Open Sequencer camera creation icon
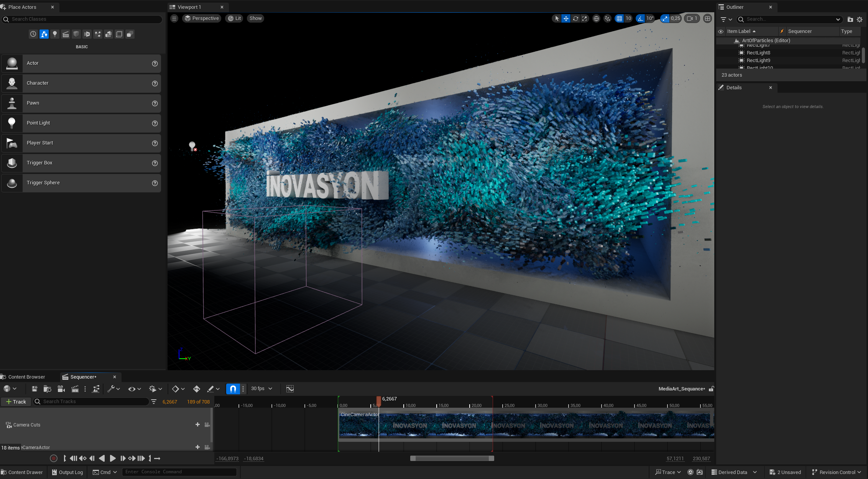 [61, 389]
